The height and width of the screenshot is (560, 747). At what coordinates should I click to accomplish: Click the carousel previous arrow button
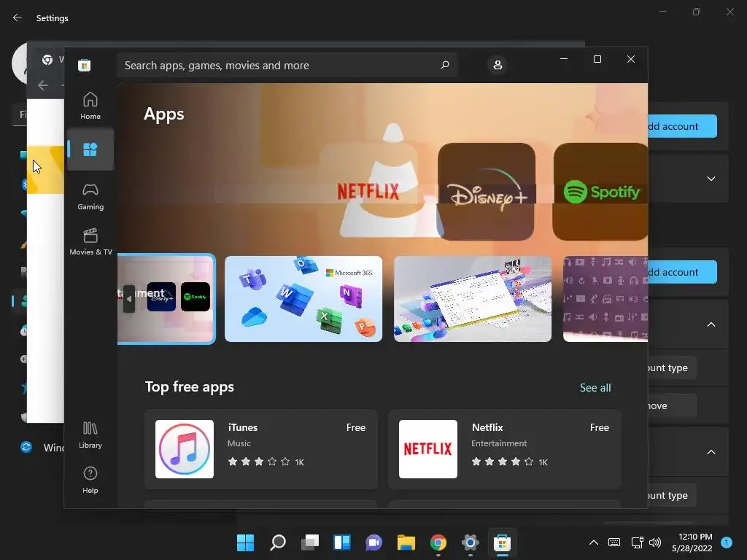(x=128, y=299)
